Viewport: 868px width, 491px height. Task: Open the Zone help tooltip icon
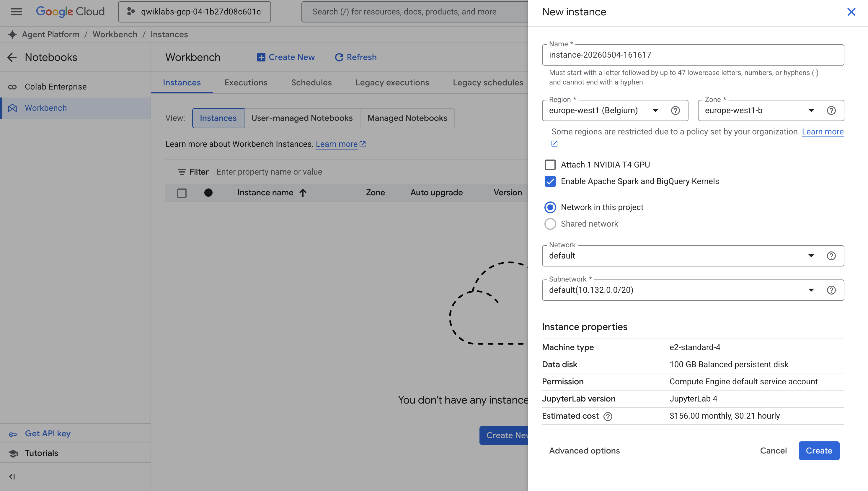(831, 110)
